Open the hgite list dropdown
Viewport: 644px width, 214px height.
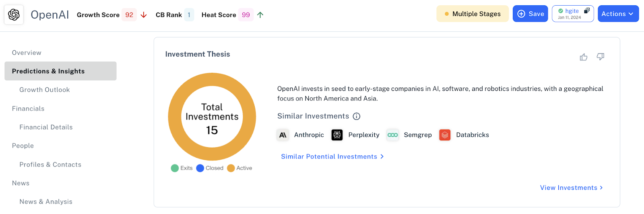(x=572, y=14)
